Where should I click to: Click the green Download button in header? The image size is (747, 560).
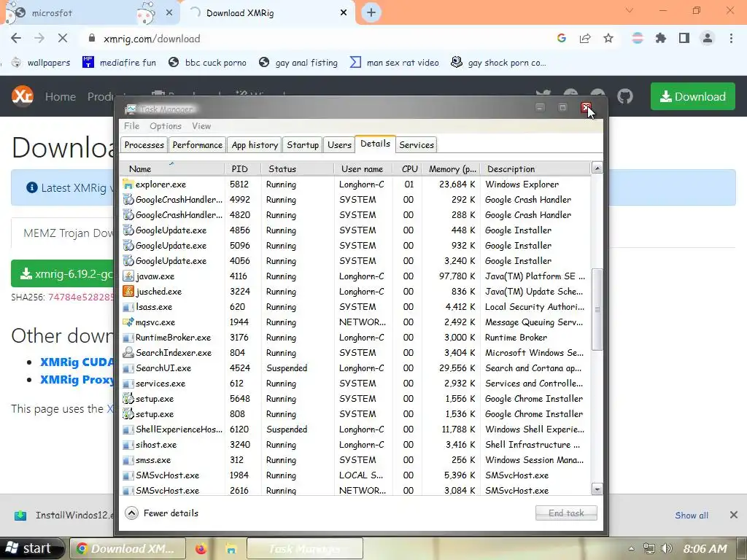(693, 96)
